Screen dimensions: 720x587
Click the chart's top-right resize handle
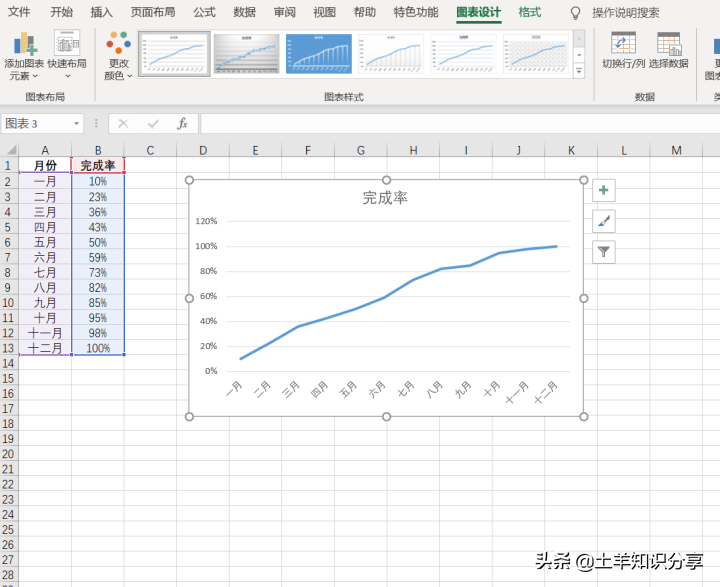pyautogui.click(x=584, y=180)
